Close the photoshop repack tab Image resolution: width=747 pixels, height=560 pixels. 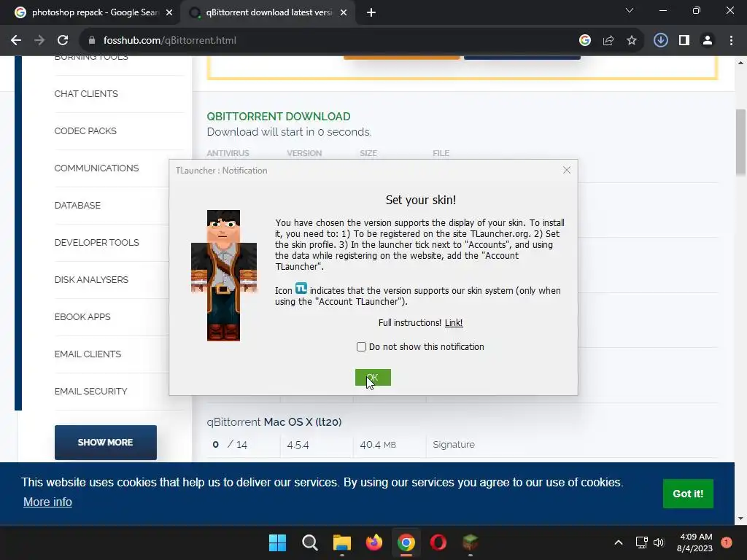click(169, 13)
